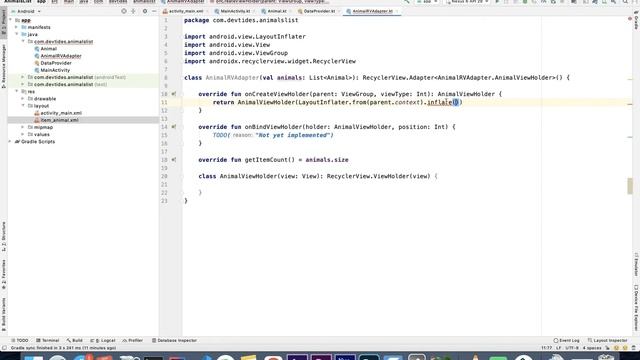Click the TODO 'Not yet implemented' code line
The width and height of the screenshot is (640, 360).
tap(273, 135)
